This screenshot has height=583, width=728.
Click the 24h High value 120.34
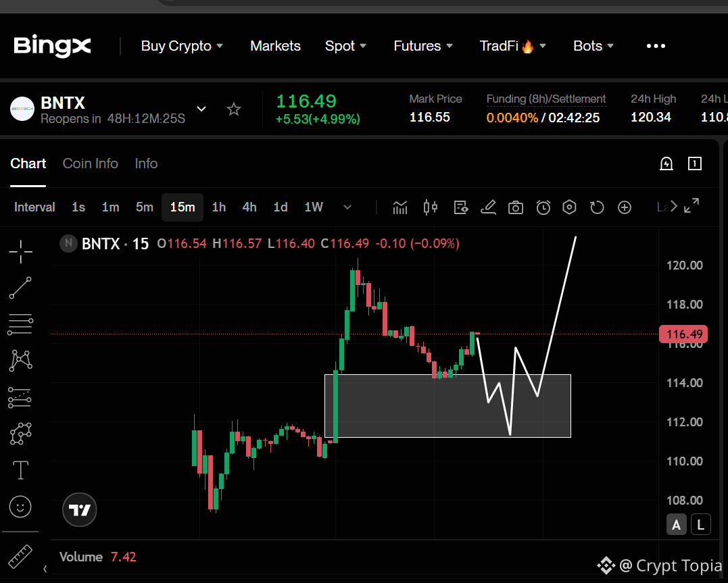[650, 117]
